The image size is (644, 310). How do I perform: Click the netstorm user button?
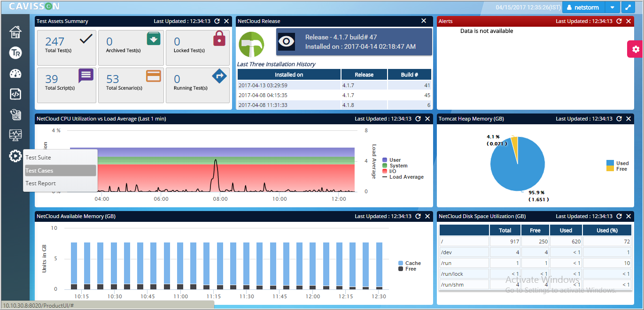coord(583,8)
